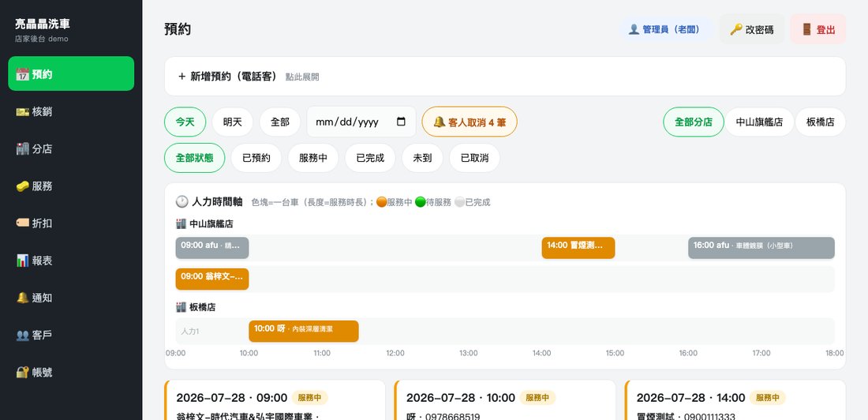
Task: Select the 中山旗艦店 branch filter
Action: (759, 122)
